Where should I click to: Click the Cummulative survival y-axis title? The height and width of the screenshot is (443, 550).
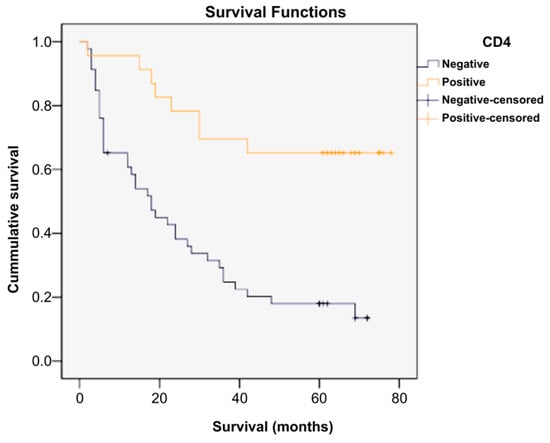(x=13, y=219)
